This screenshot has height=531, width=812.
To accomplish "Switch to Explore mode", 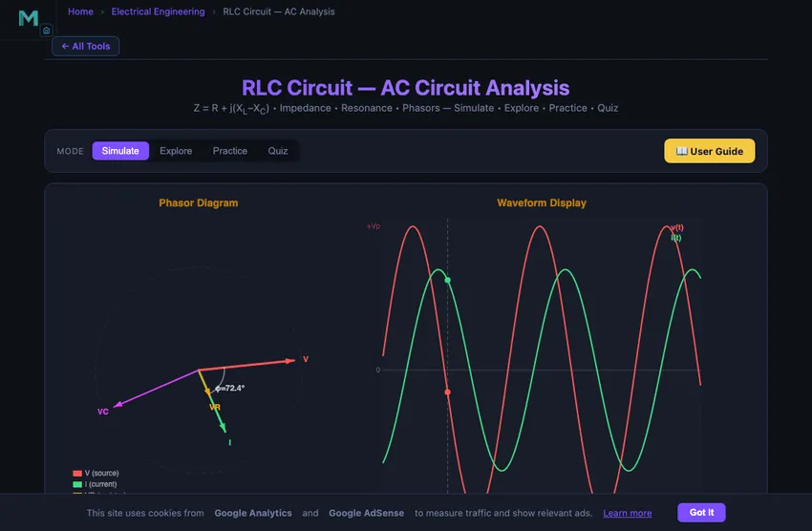I will pyautogui.click(x=176, y=151).
